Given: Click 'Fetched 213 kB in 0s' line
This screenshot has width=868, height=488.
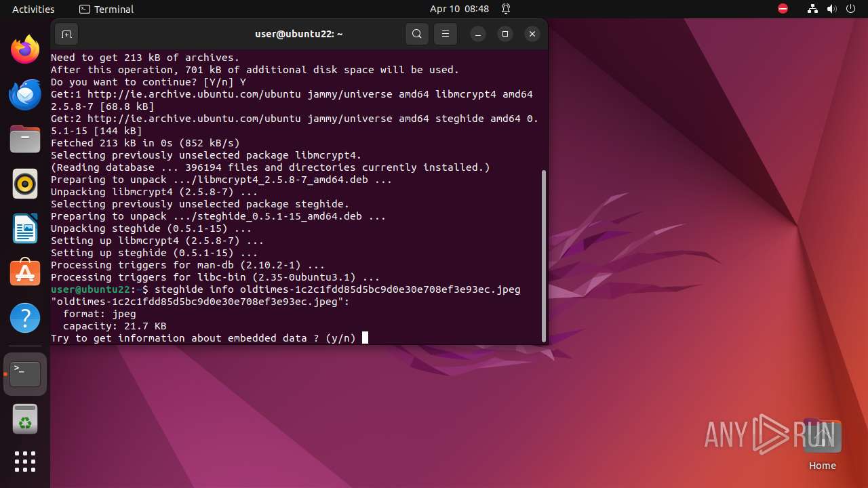Looking at the screenshot, I should coord(145,143).
